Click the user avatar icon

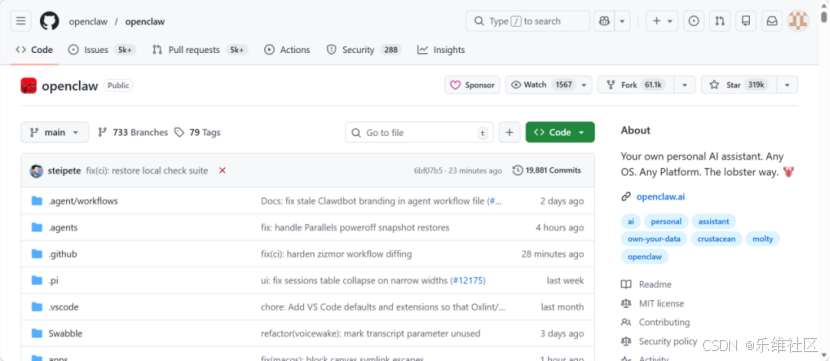pos(798,21)
